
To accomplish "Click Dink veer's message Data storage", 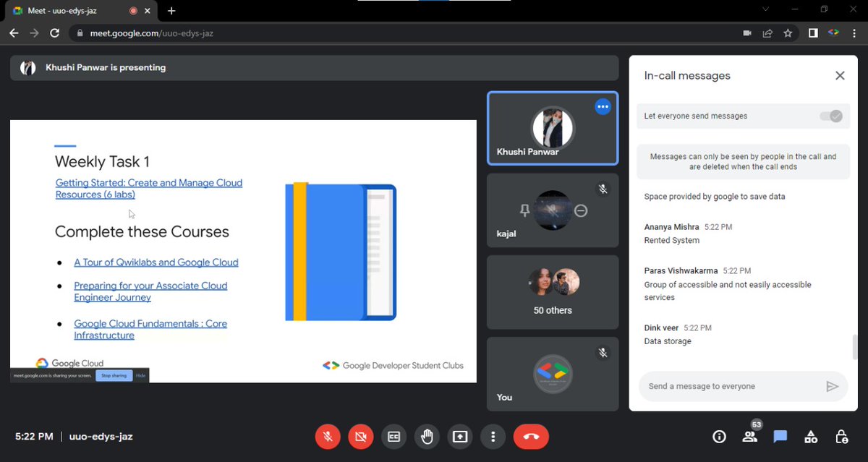I will tap(668, 341).
